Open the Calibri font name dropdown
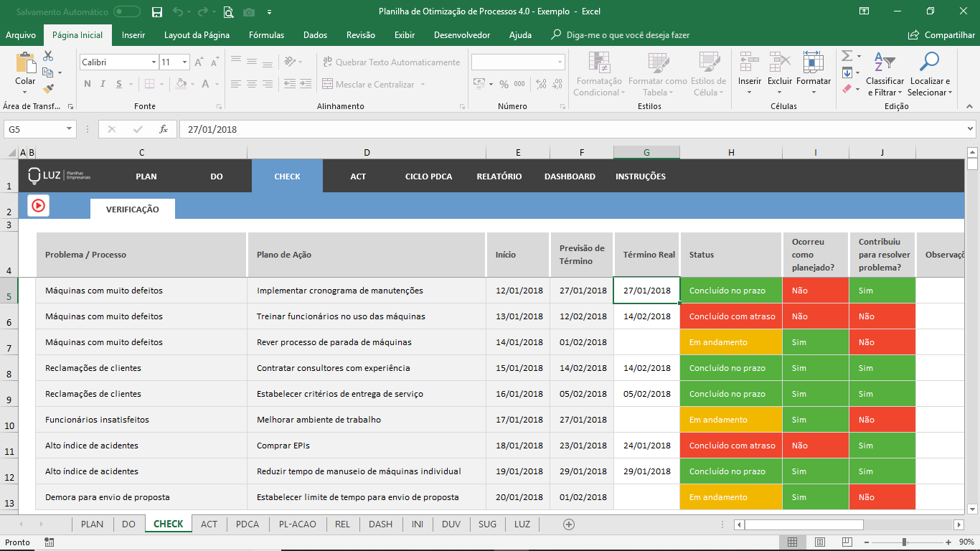The height and width of the screenshot is (551, 980). [x=154, y=62]
